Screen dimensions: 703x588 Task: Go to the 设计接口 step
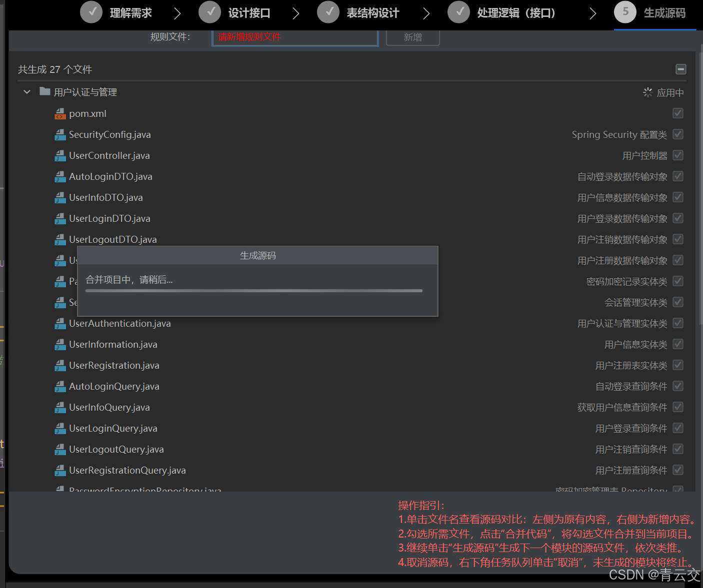(234, 13)
